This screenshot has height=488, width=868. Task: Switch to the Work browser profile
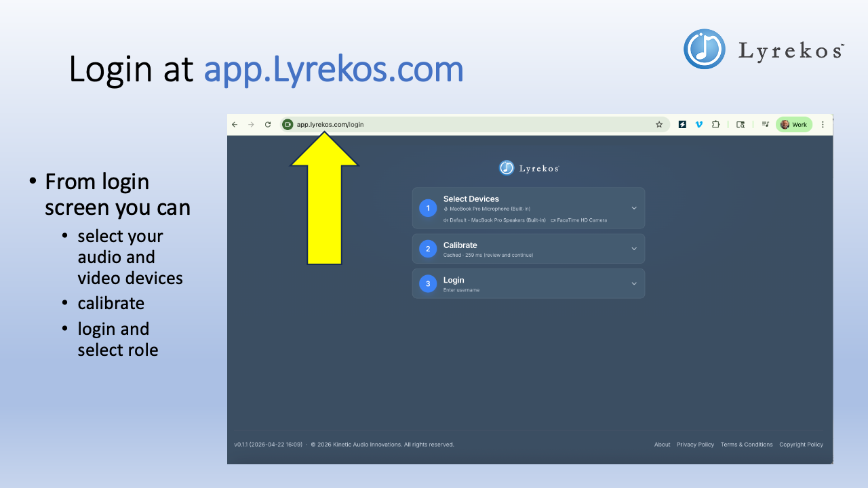coord(793,124)
